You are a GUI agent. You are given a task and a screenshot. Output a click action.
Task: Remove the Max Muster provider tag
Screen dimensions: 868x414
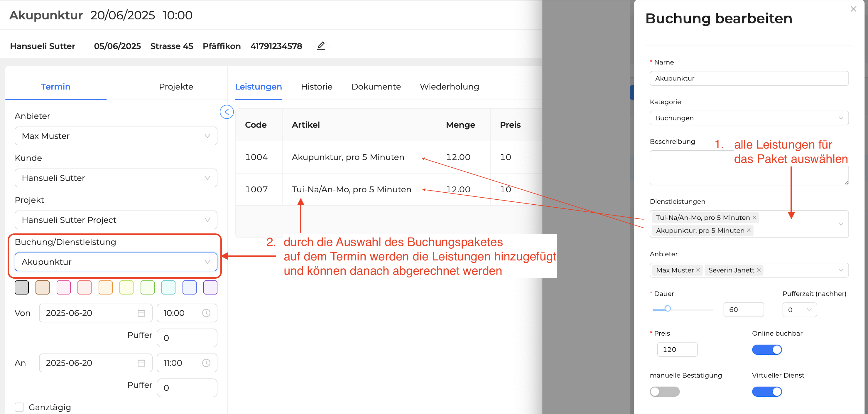tap(698, 270)
